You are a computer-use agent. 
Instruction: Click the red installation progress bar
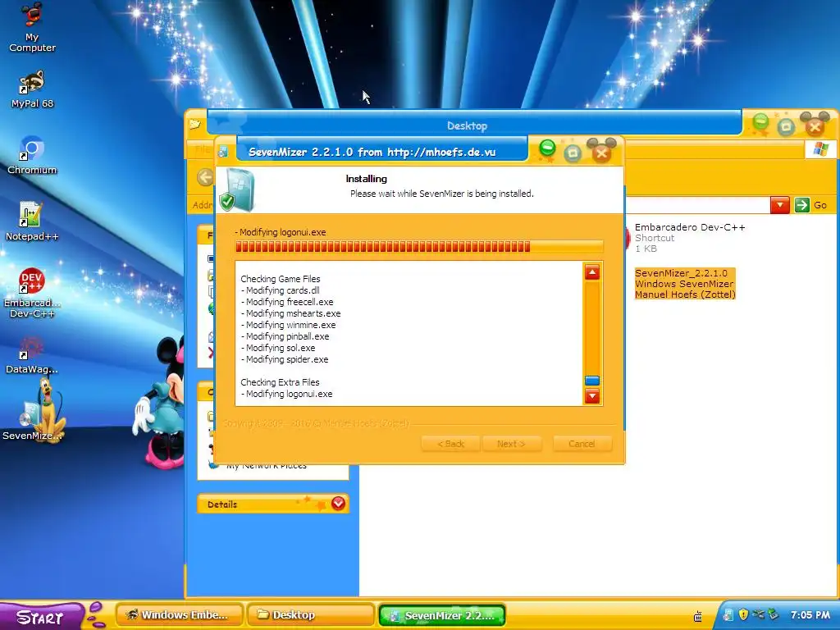[x=419, y=246]
